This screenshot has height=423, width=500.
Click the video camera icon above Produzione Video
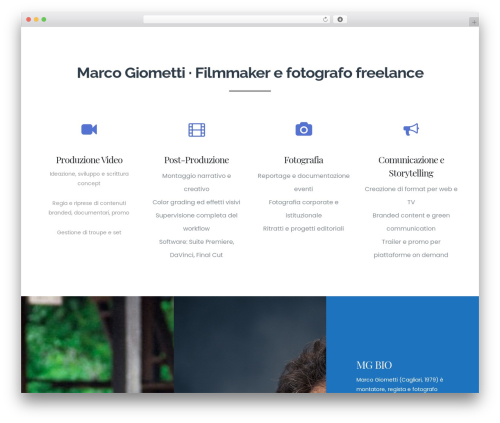pyautogui.click(x=89, y=129)
